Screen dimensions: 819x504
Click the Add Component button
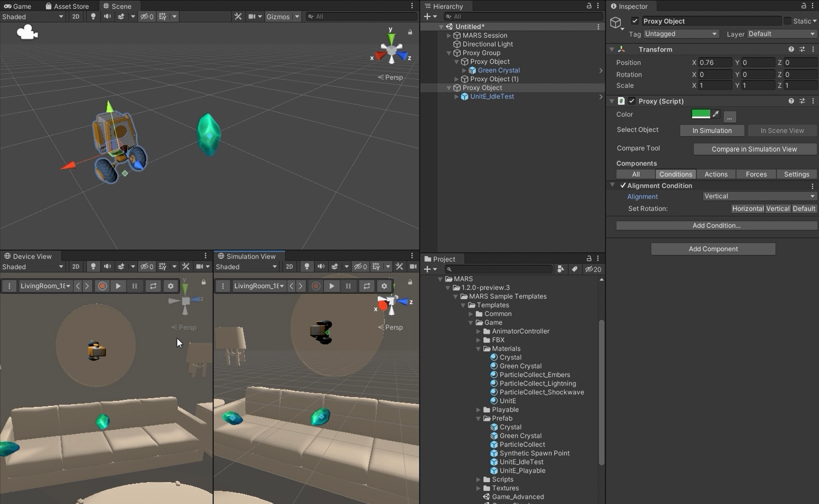coord(713,249)
